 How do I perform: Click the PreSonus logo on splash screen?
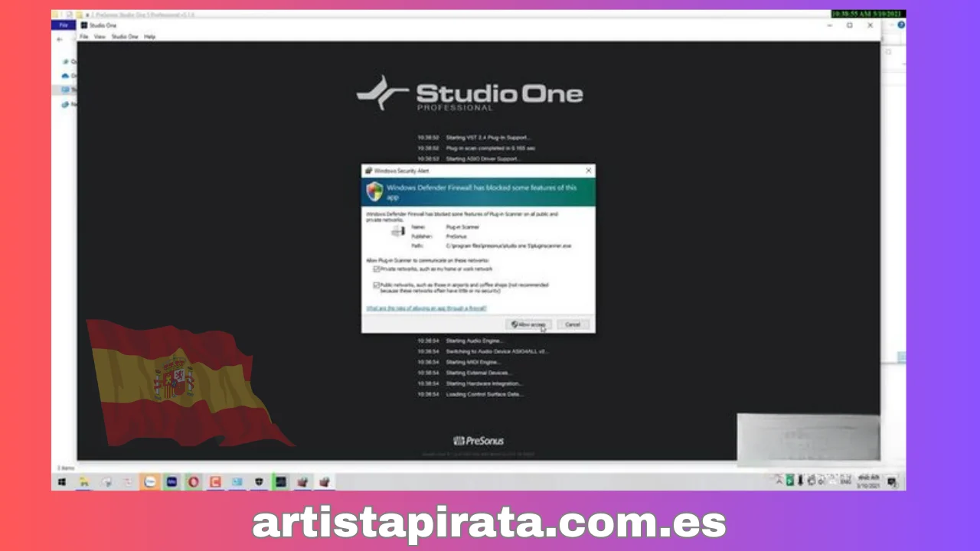pos(479,441)
